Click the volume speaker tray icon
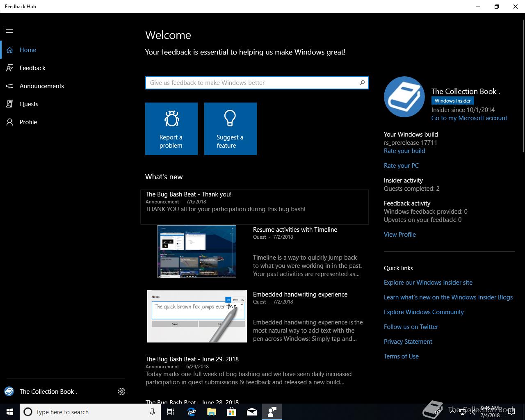 (472, 412)
